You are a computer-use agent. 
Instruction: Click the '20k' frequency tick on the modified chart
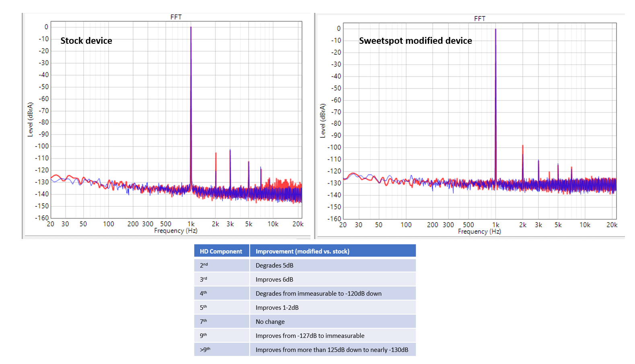tap(612, 225)
